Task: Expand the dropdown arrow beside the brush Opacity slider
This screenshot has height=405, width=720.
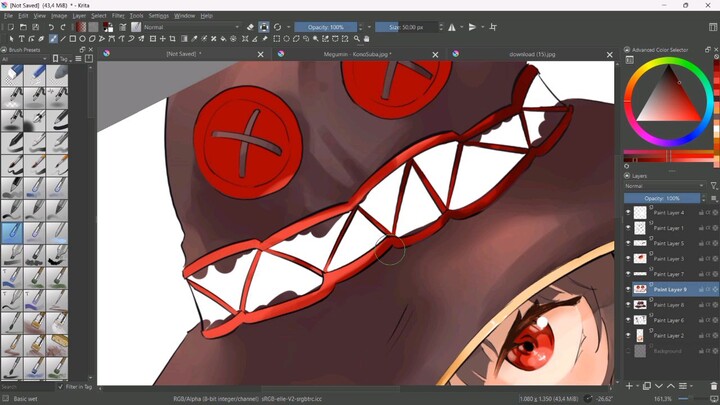Action: click(x=369, y=27)
